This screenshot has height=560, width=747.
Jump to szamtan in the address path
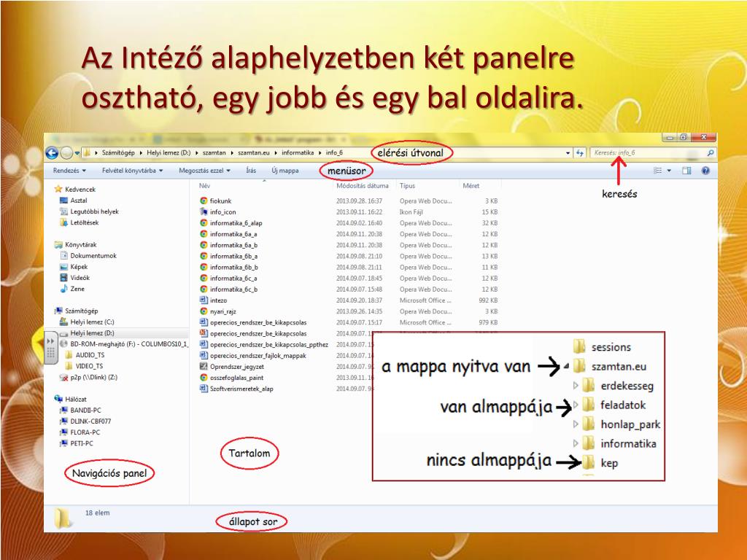(x=214, y=153)
